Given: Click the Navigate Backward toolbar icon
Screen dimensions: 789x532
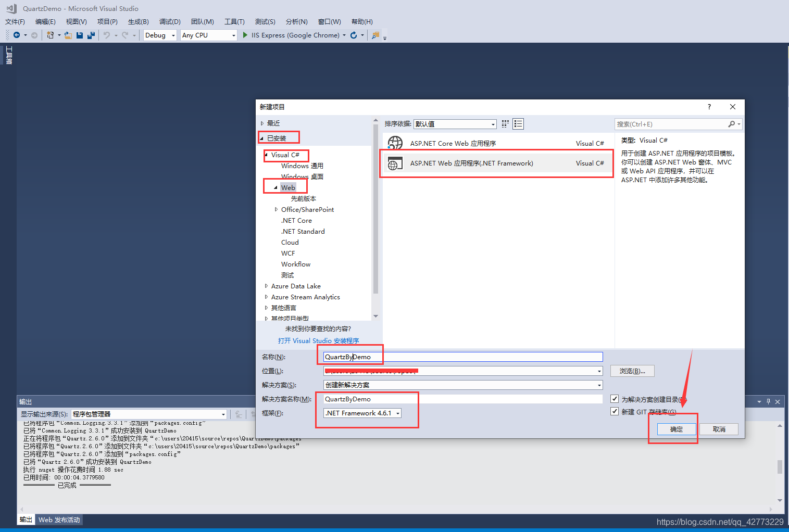Looking at the screenshot, I should [17, 35].
